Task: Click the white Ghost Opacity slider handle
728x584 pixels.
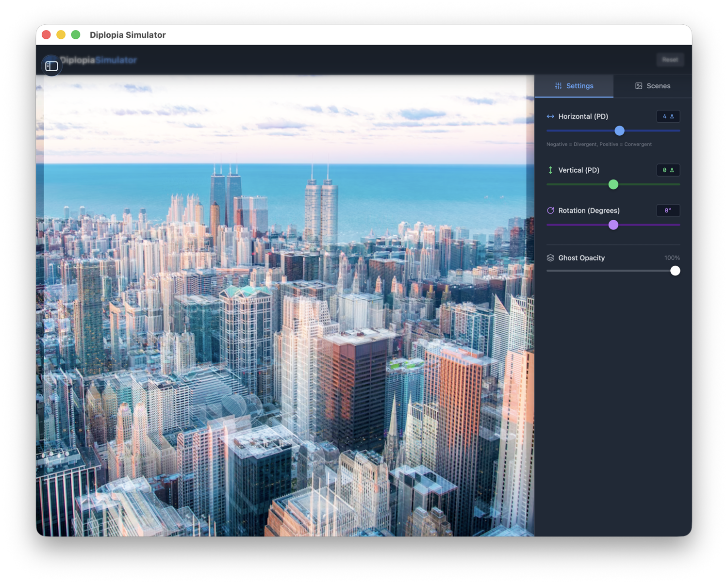Action: coord(675,271)
